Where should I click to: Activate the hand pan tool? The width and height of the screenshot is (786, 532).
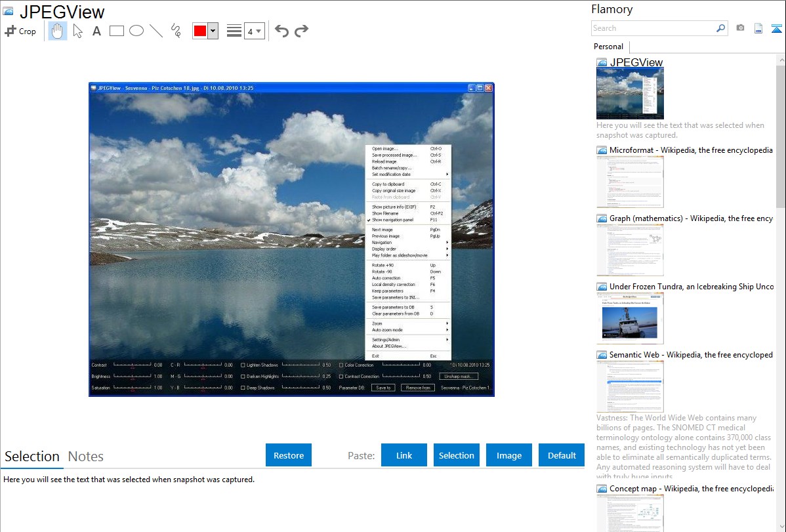[57, 31]
